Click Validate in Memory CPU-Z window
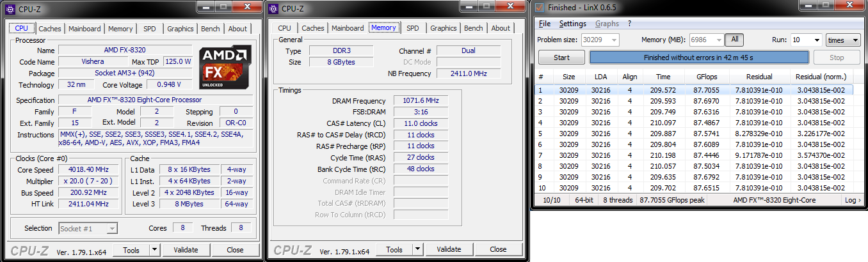 pos(449,249)
